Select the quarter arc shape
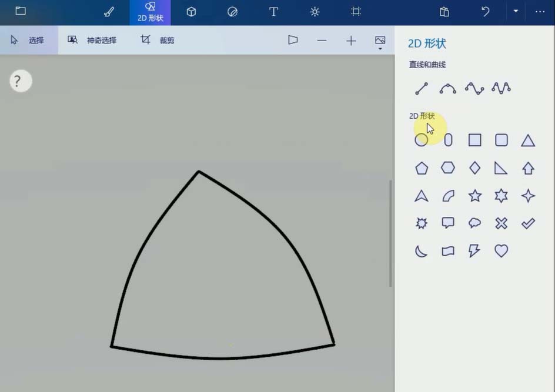 pos(448,196)
